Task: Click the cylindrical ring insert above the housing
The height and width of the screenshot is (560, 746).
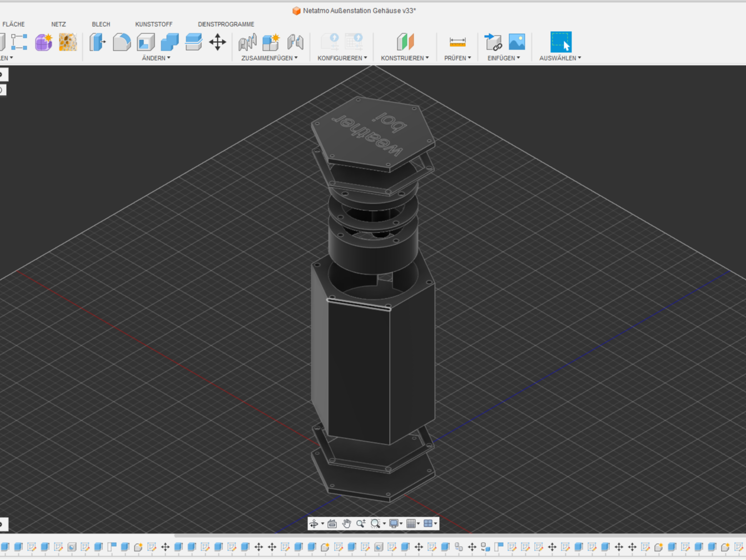Action: click(x=373, y=249)
